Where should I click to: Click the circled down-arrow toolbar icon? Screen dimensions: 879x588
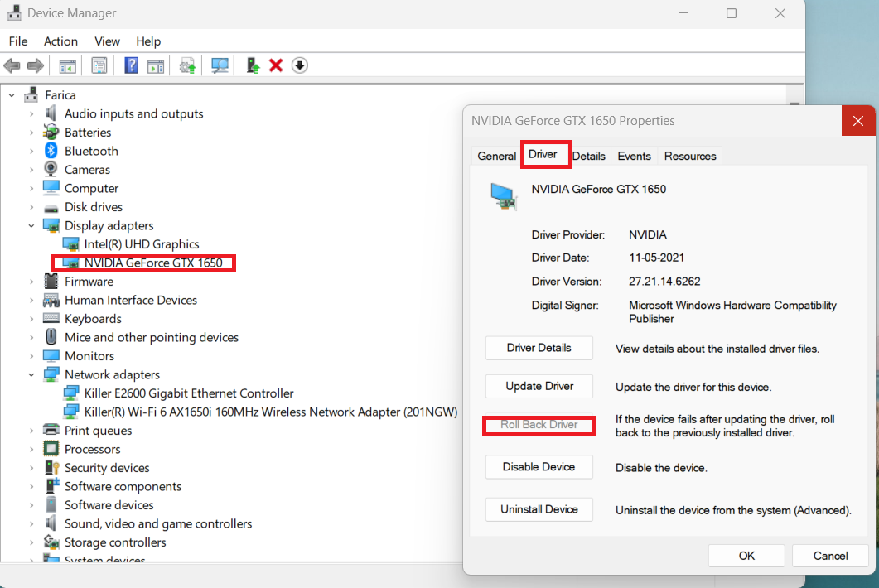pyautogui.click(x=300, y=65)
